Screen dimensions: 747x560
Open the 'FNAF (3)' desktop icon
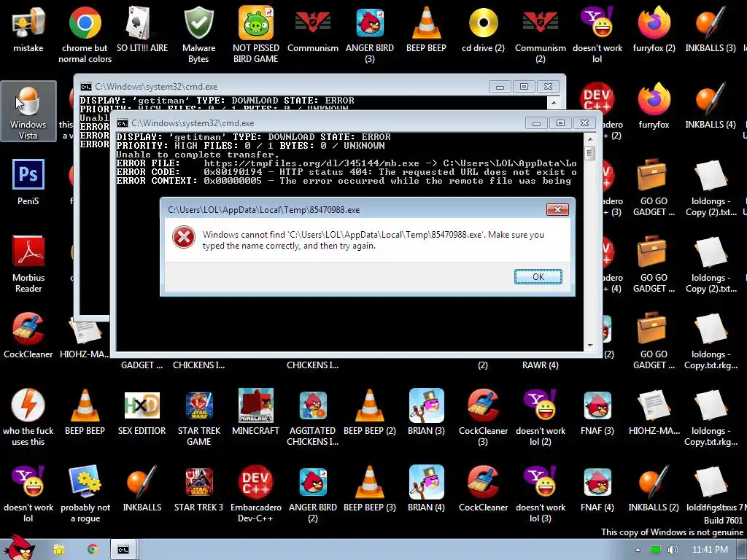tap(597, 413)
